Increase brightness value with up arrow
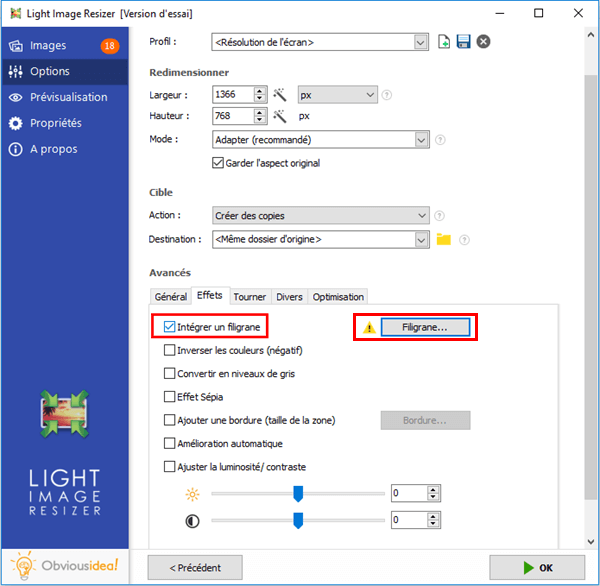 point(433,490)
